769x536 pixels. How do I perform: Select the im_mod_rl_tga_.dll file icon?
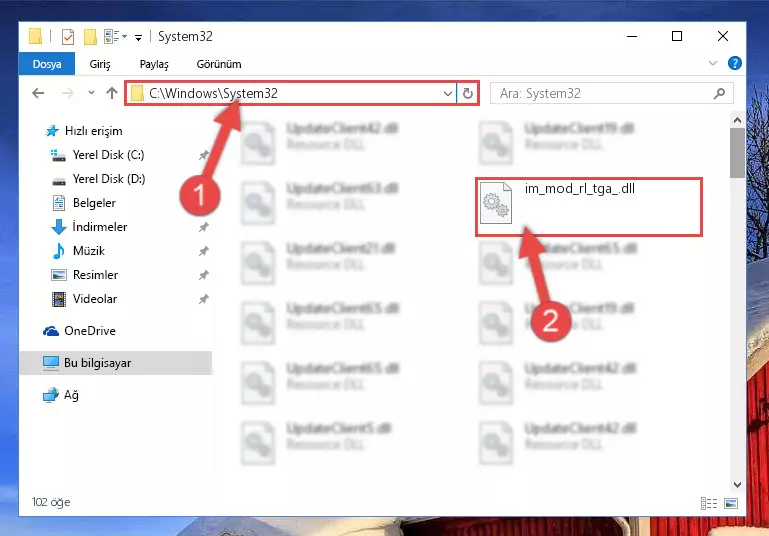click(495, 203)
